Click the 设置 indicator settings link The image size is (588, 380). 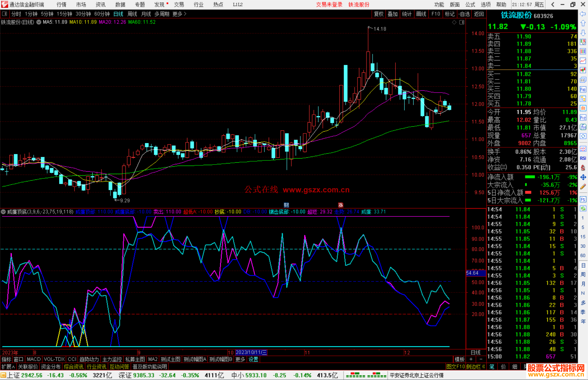253,359
